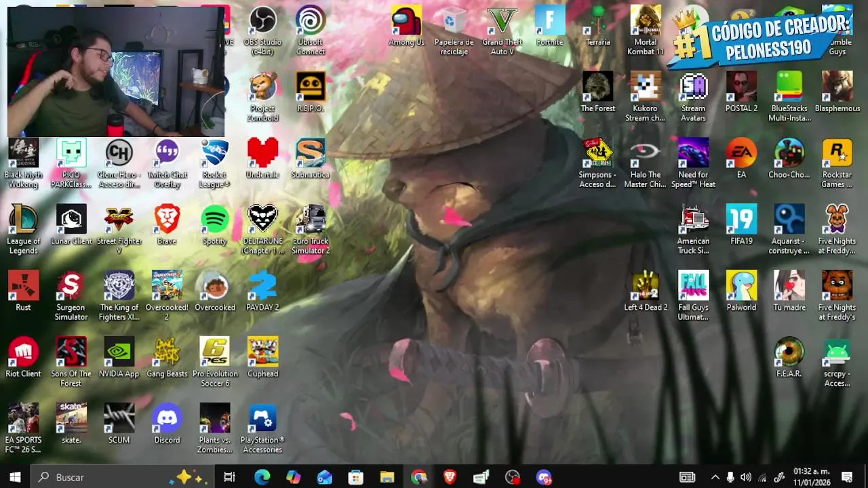Image resolution: width=868 pixels, height=488 pixels.
Task: Open Pro Evolution Soccer 6 shortcut
Action: coord(215,363)
